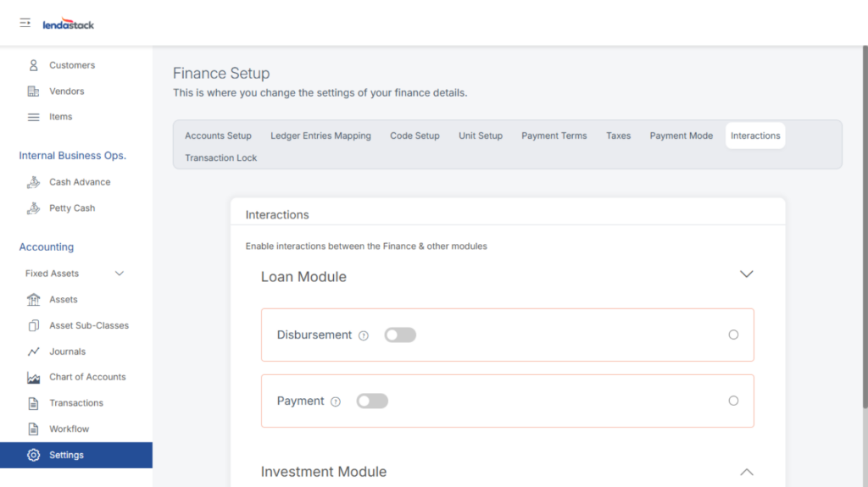Viewport: 868px width, 487px height.
Task: Open the Transaction Lock tab
Action: pyautogui.click(x=220, y=158)
